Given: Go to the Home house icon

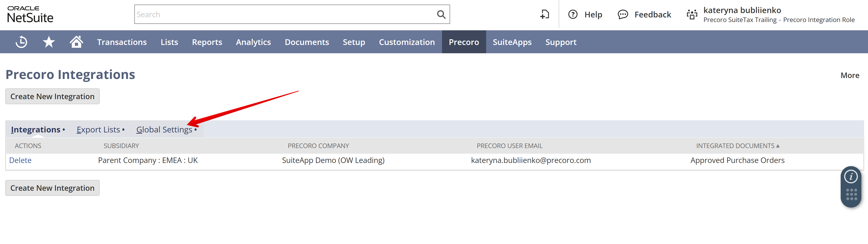Looking at the screenshot, I should tap(76, 42).
